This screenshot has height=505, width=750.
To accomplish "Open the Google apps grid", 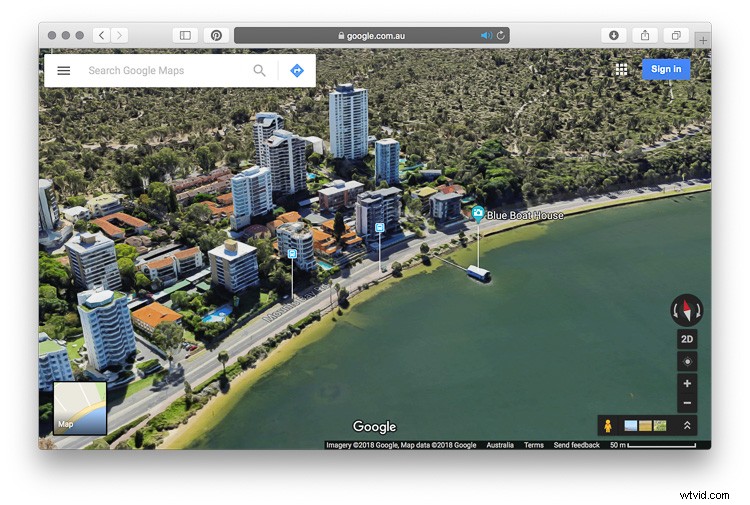I will click(x=621, y=69).
